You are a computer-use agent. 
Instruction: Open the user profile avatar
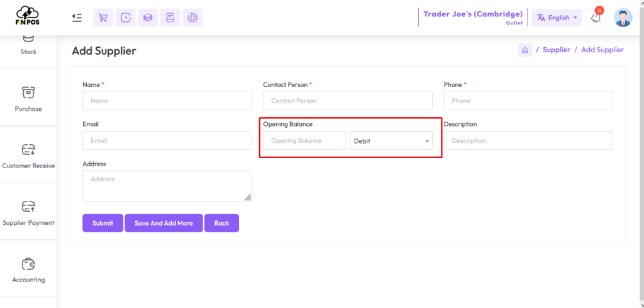[623, 18]
